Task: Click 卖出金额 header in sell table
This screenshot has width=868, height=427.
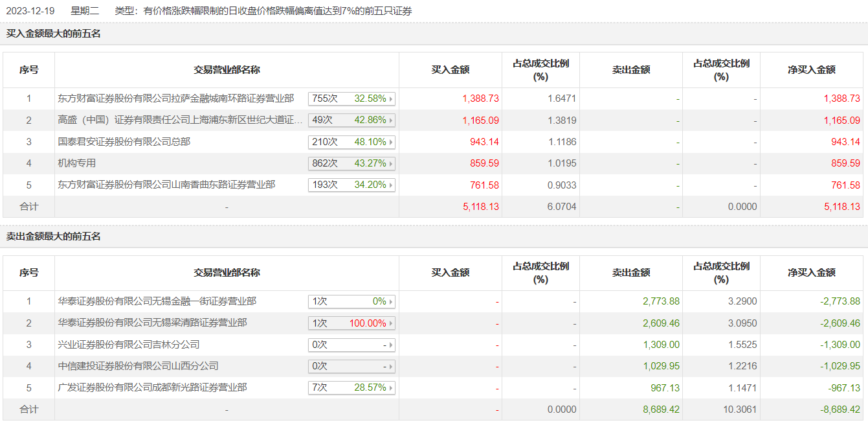Action: tap(631, 273)
